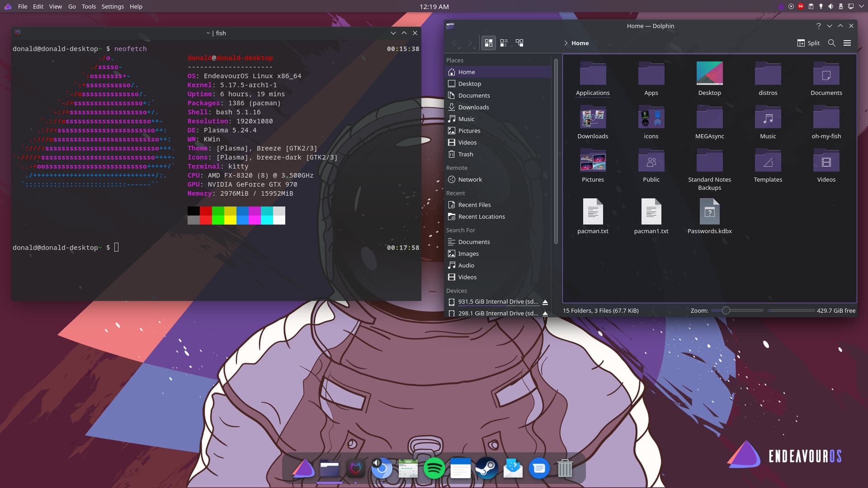Select the MEGAsync folder

(x=709, y=122)
